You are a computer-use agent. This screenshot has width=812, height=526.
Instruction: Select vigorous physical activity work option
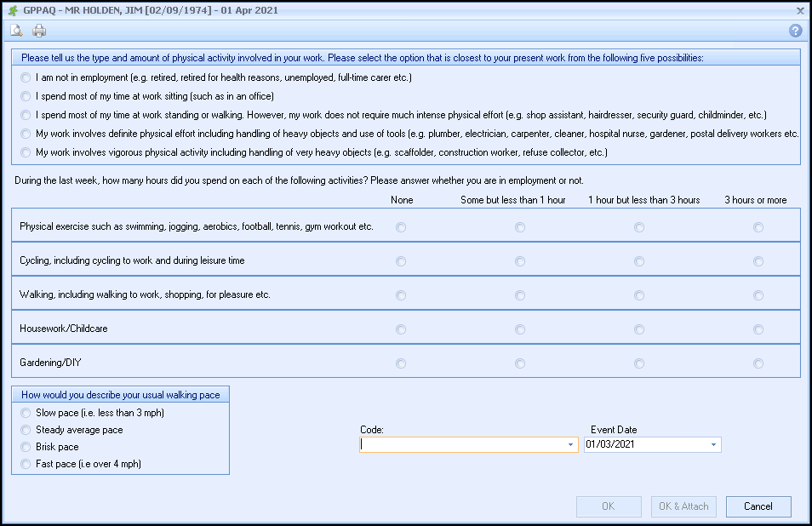tap(26, 152)
